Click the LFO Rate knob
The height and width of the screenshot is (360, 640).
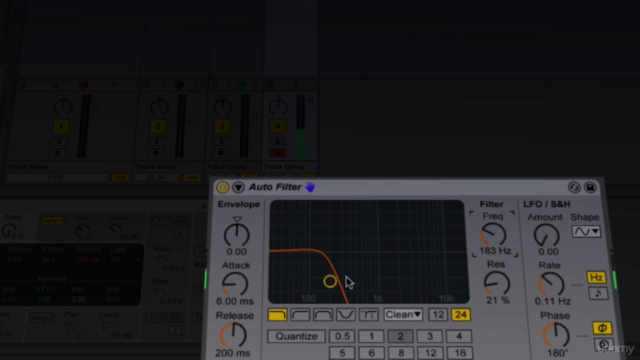[x=551, y=284]
